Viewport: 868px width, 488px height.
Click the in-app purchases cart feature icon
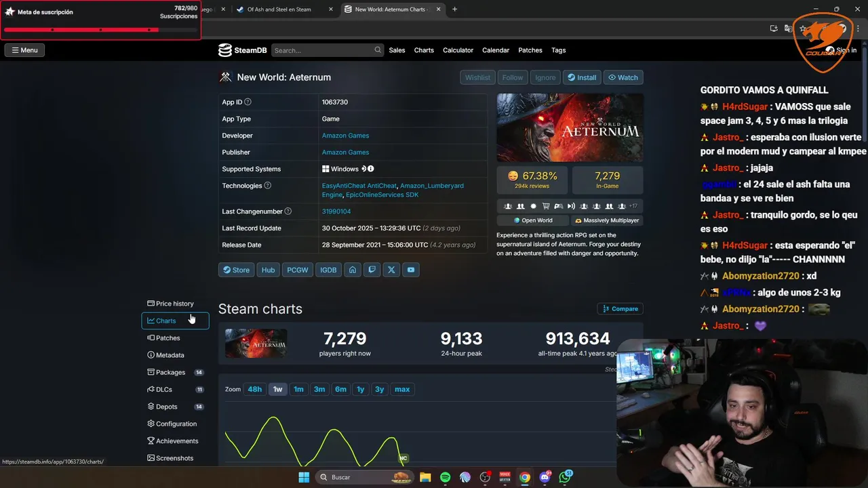(546, 206)
